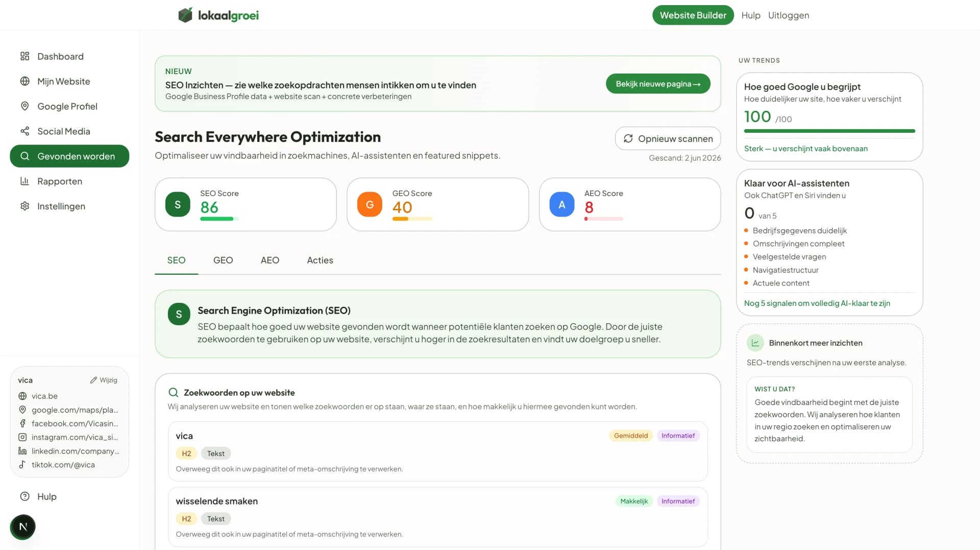Screen dimensions: 980x550
Task: Click the S icon in SEO explanation card
Action: [179, 314]
